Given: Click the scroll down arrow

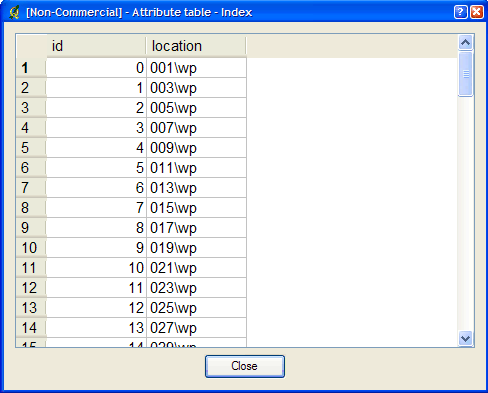Looking at the screenshot, I should (465, 338).
